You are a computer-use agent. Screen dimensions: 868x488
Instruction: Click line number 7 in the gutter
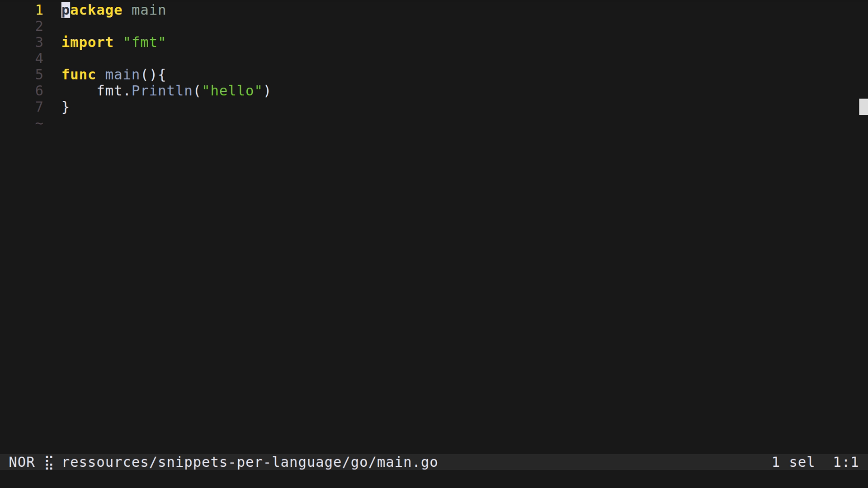(39, 107)
